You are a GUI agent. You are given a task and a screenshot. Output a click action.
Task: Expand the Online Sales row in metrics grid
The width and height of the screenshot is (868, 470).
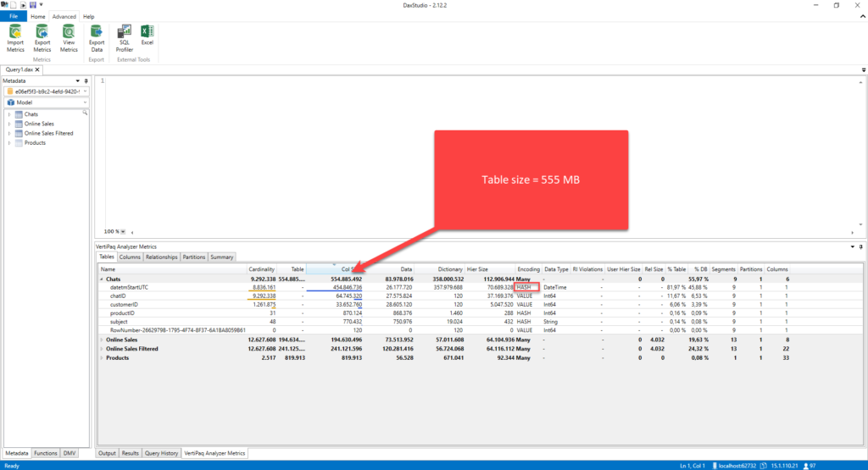point(102,340)
